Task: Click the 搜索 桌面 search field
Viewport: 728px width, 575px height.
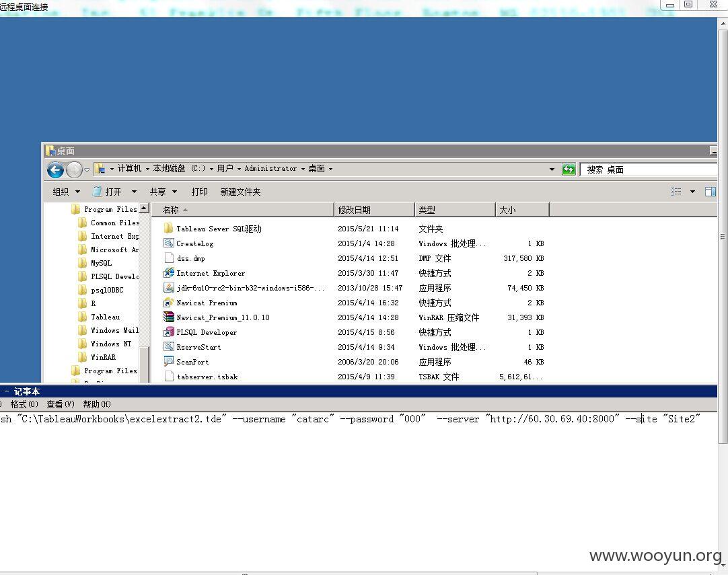Action: (648, 169)
